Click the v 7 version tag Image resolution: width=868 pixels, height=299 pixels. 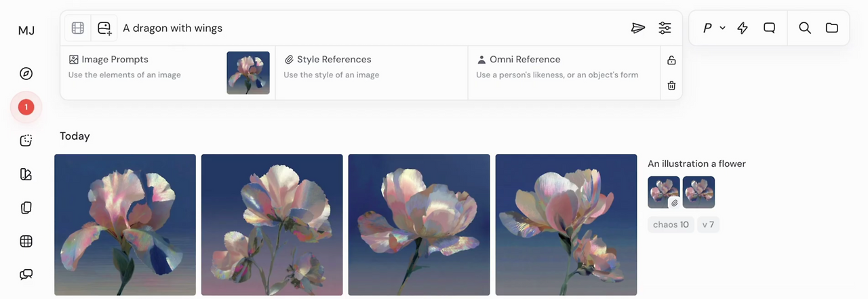pos(708,224)
